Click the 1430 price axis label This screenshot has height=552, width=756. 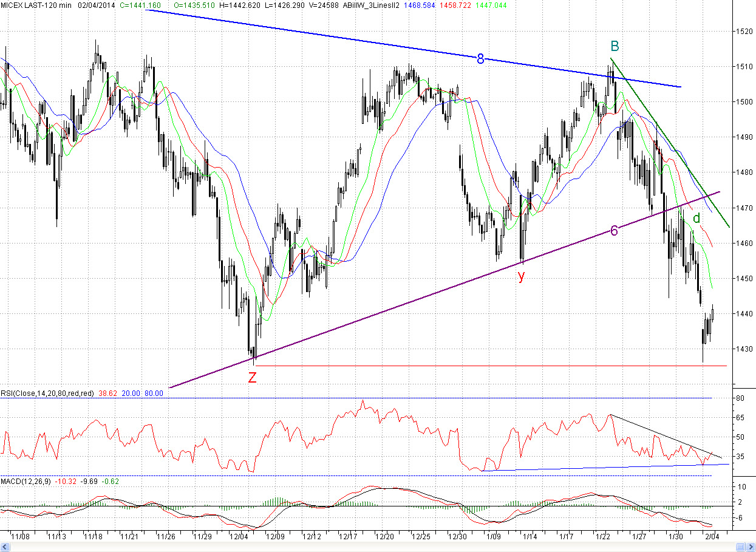tap(743, 349)
